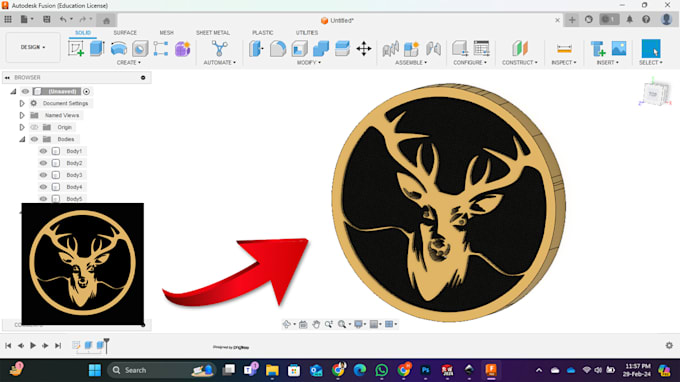Hide the Bodies folder

(34, 139)
